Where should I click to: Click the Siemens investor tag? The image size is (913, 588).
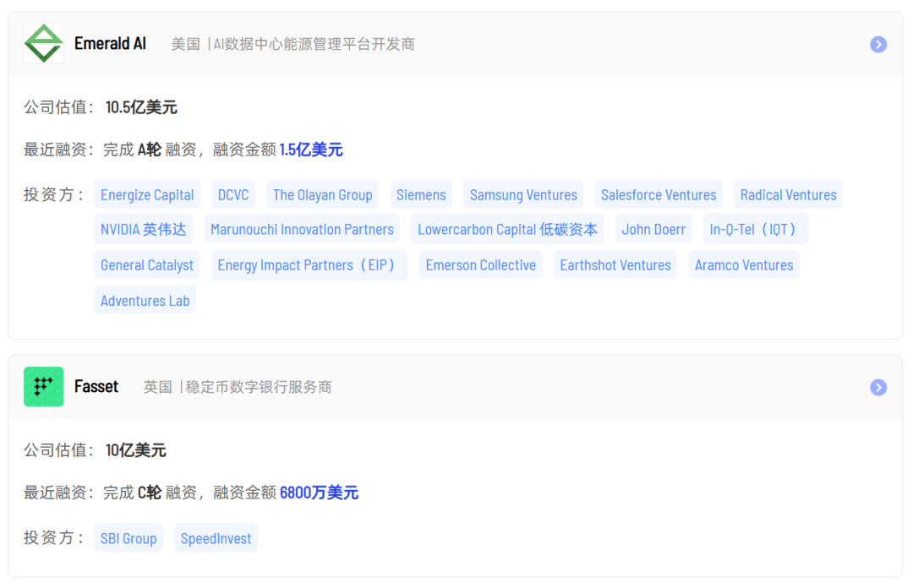pyautogui.click(x=421, y=195)
